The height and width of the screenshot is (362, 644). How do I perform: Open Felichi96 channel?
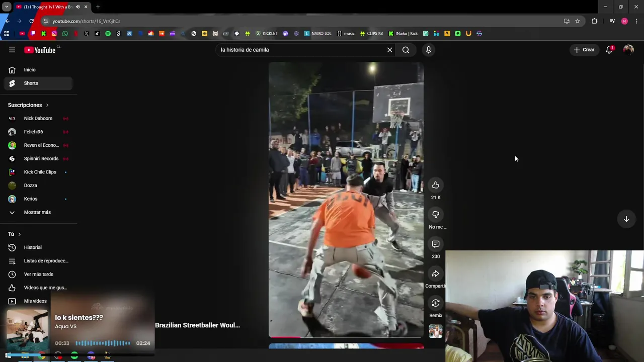[x=38, y=132]
